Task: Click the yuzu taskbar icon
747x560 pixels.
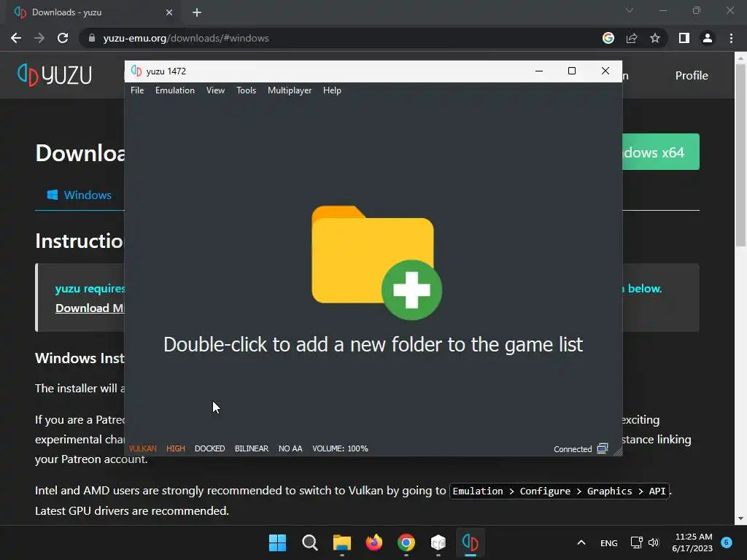Action: click(471, 542)
